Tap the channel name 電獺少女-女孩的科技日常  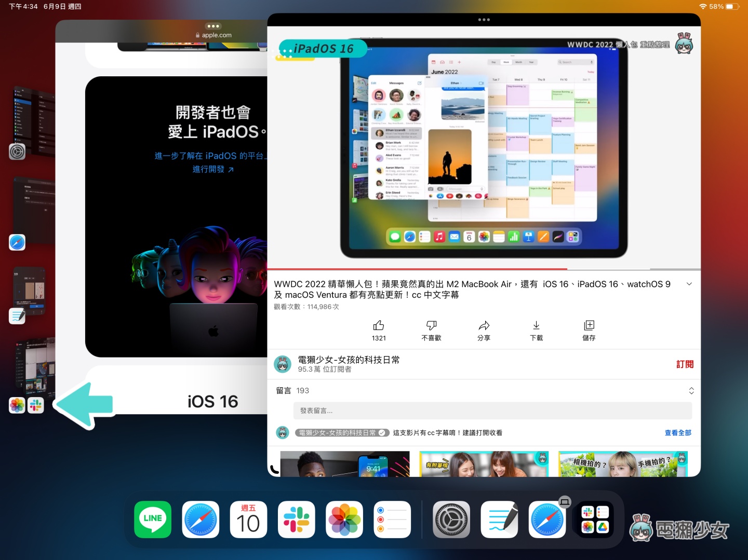[349, 360]
